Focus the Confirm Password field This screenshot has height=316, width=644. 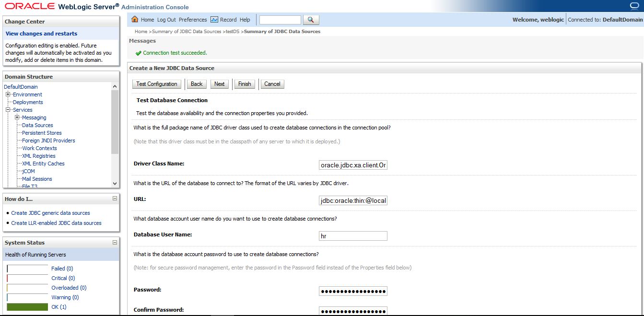353,311
